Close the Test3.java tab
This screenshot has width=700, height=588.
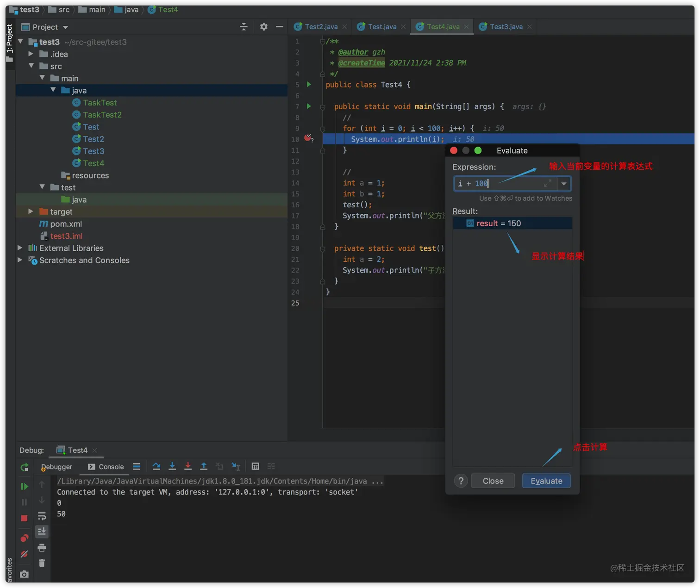click(529, 27)
